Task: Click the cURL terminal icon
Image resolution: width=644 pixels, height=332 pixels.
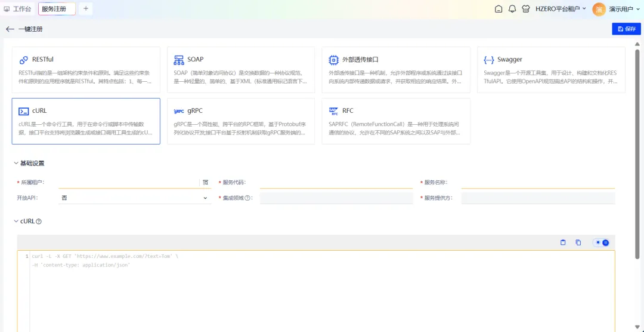Action: pyautogui.click(x=24, y=111)
